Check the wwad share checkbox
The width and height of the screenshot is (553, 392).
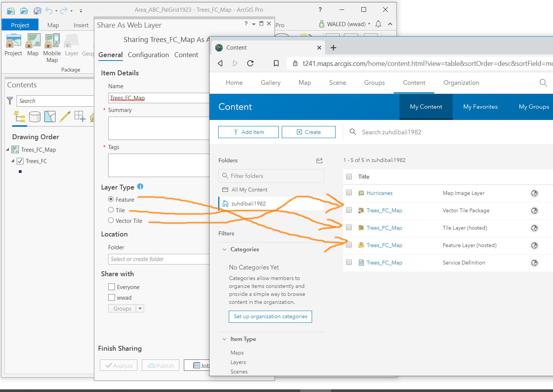(112, 297)
